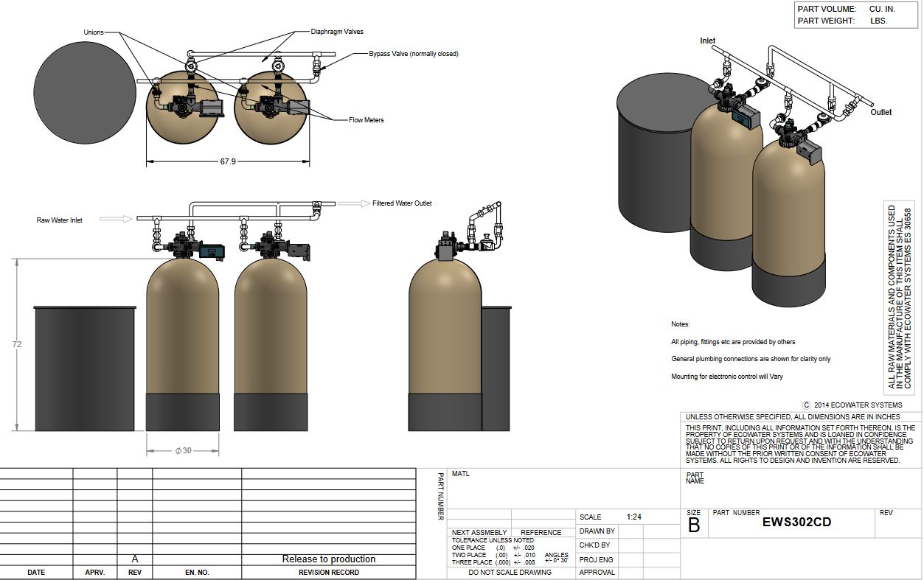Click the PART VOLUME field
Screen dimensions: 924x580
(x=857, y=9)
